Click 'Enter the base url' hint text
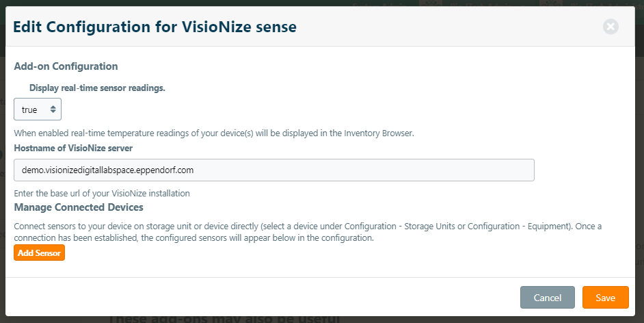This screenshot has width=644, height=323. (x=102, y=193)
